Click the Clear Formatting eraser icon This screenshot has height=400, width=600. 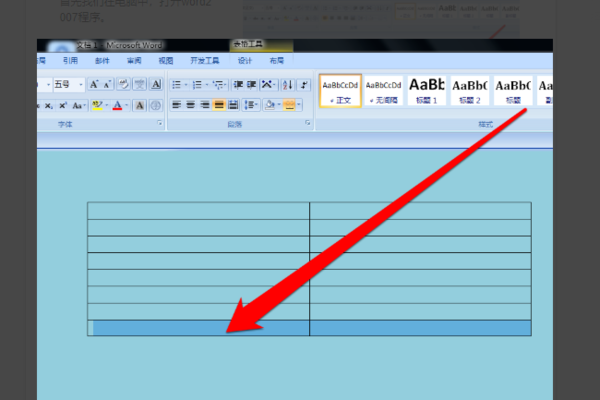(x=124, y=85)
